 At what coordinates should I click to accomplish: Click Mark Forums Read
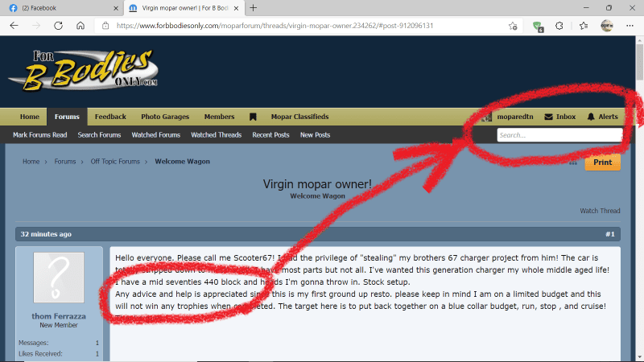39,135
